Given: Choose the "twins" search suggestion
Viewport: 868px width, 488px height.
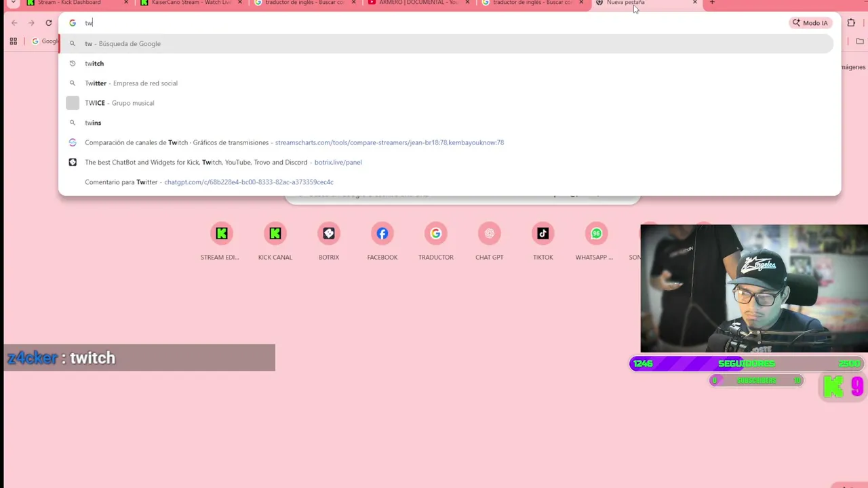Looking at the screenshot, I should coord(446,123).
